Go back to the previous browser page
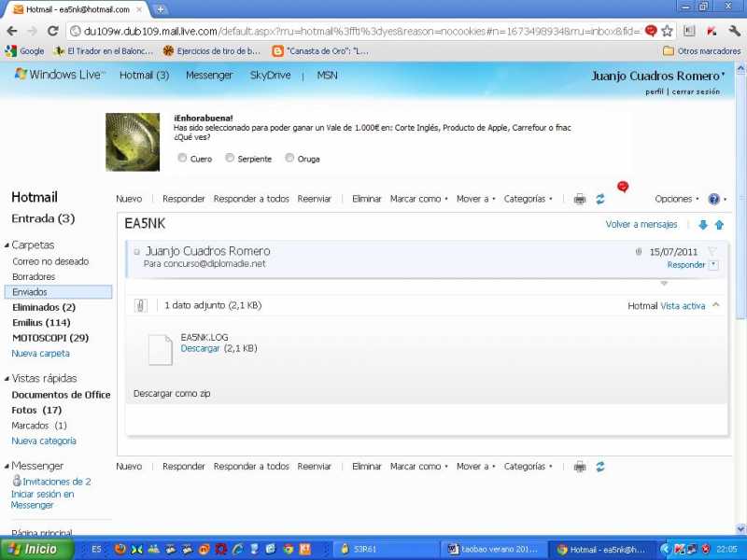This screenshot has width=747, height=560. pyautogui.click(x=12, y=32)
